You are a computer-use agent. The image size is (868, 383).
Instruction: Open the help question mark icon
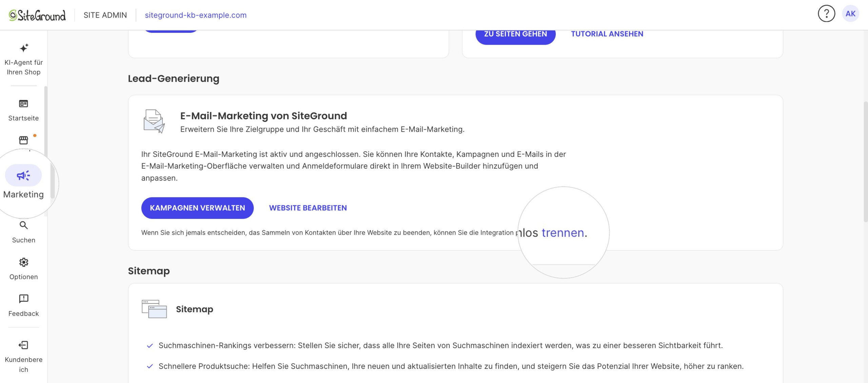(x=826, y=14)
